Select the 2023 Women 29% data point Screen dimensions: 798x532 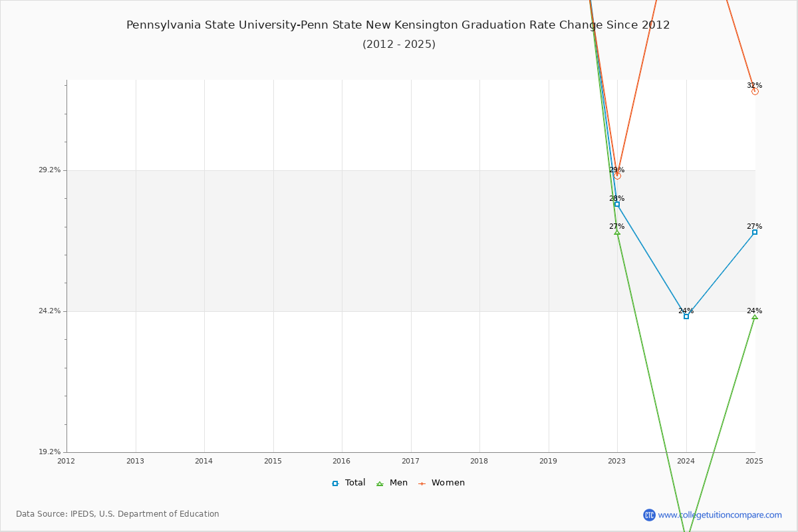click(x=617, y=176)
